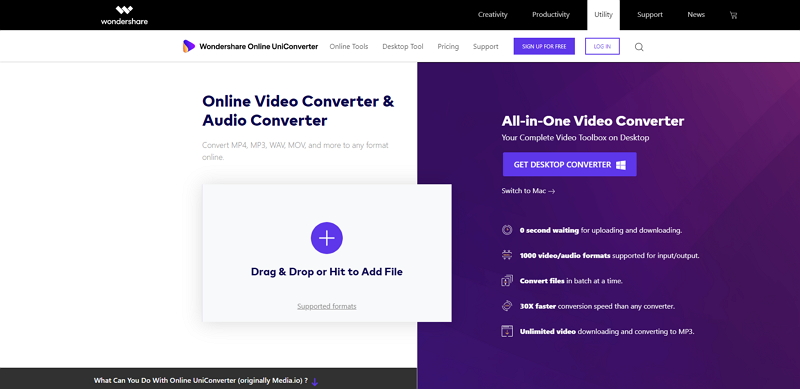
Task: Select the Utility tab
Action: pos(603,15)
